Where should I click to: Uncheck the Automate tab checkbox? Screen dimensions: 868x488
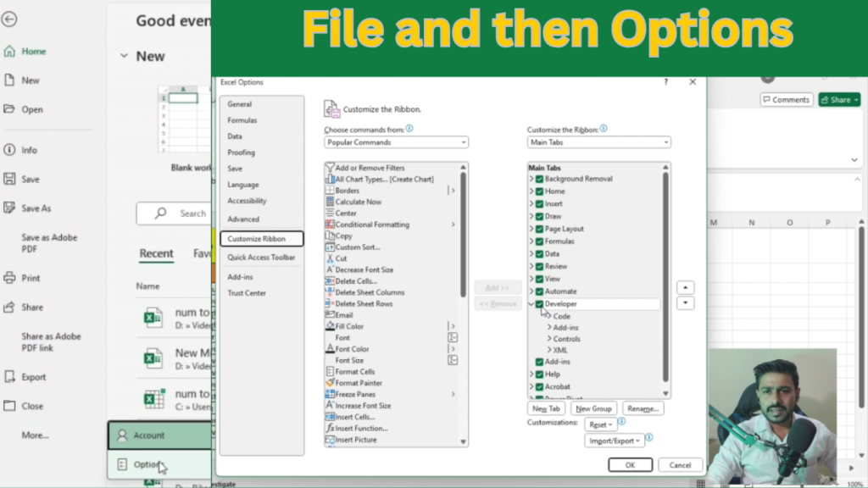tap(539, 291)
